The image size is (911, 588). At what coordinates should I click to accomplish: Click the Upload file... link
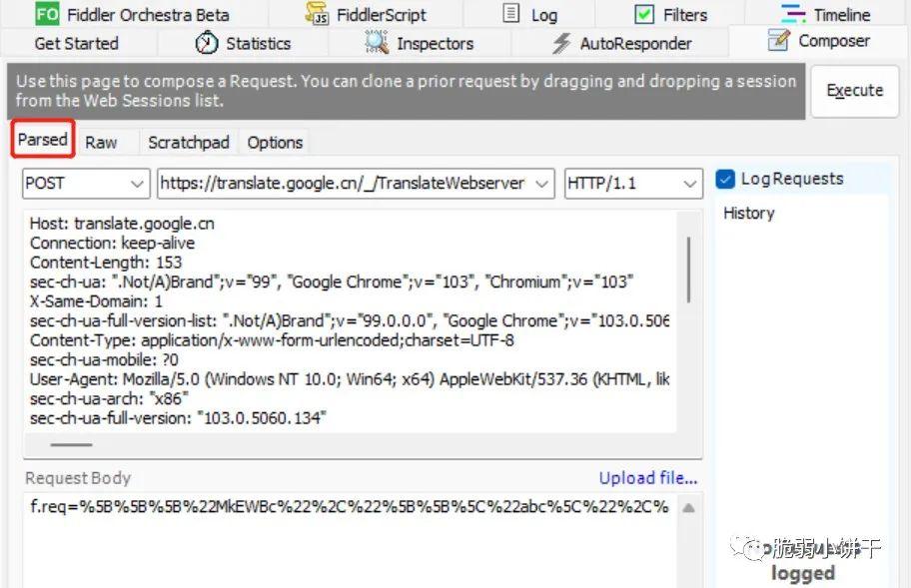[x=648, y=478]
